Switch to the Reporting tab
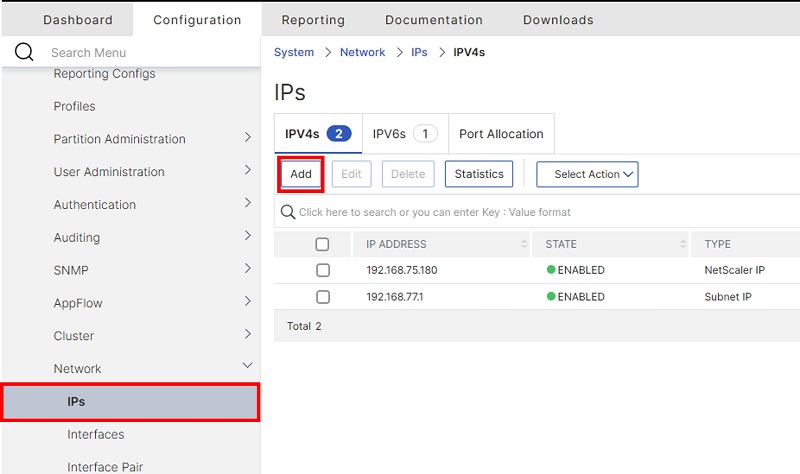Screen dimensions: 800x474 (313, 20)
